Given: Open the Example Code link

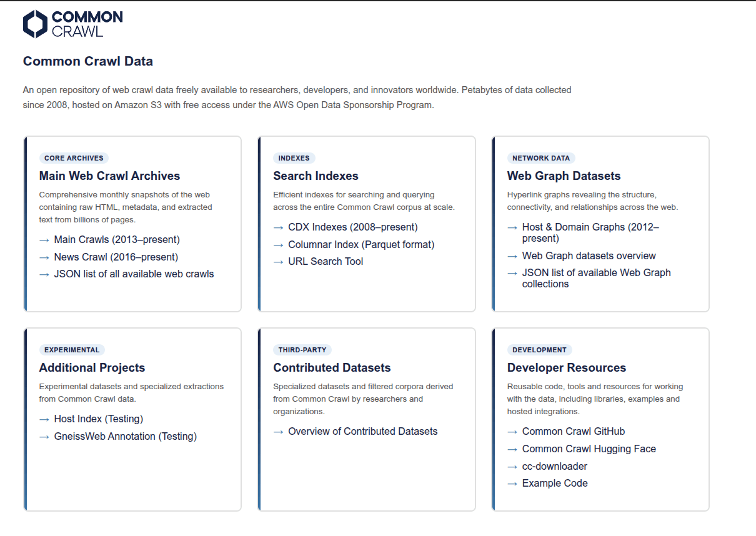Looking at the screenshot, I should click(555, 484).
